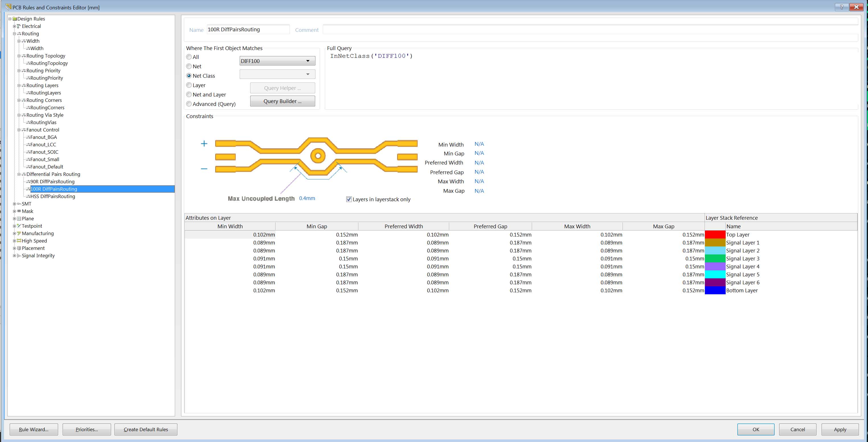Select the HSS DiffPairsRouting rule
The height and width of the screenshot is (442, 868).
(53, 196)
